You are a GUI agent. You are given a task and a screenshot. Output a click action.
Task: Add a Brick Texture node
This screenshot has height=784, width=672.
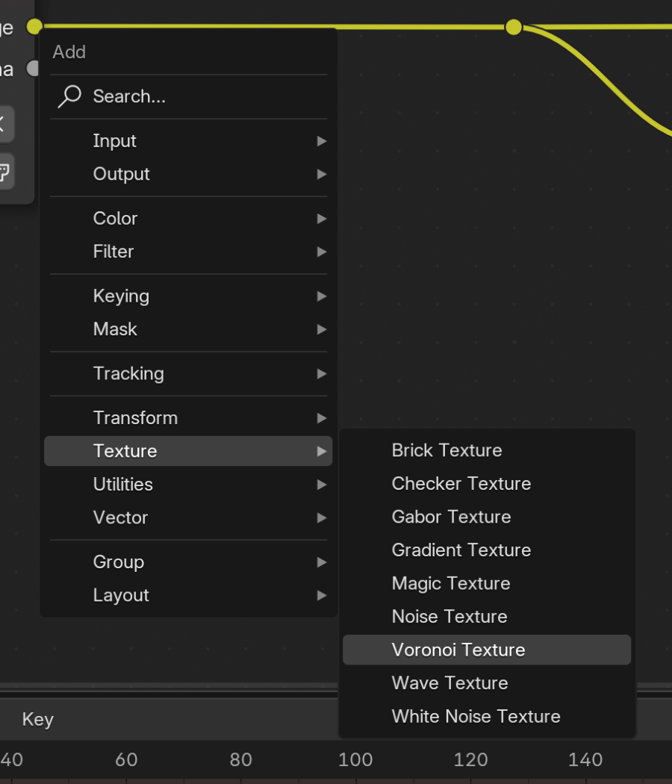coord(487,450)
